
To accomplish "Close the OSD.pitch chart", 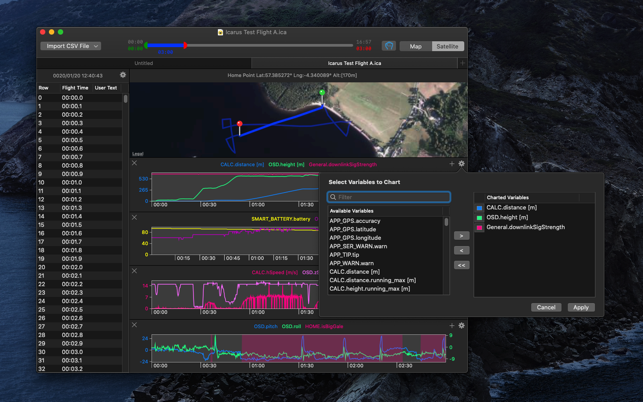I will coord(135,325).
